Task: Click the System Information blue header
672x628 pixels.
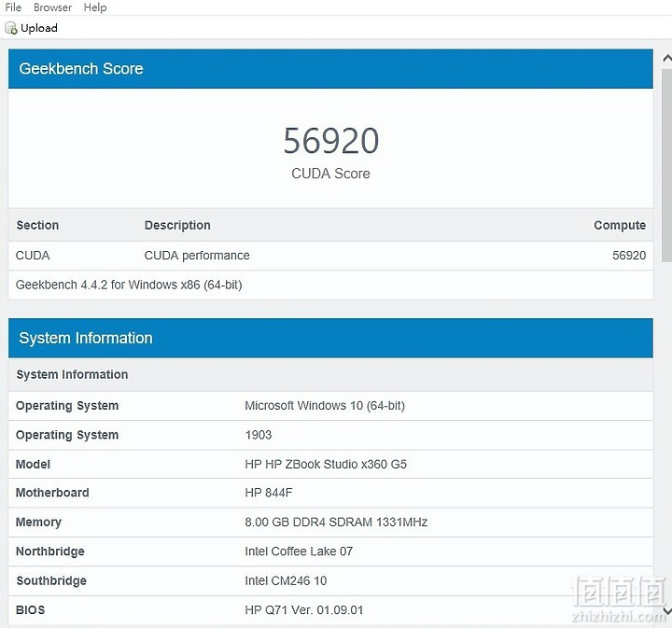Action: [330, 338]
